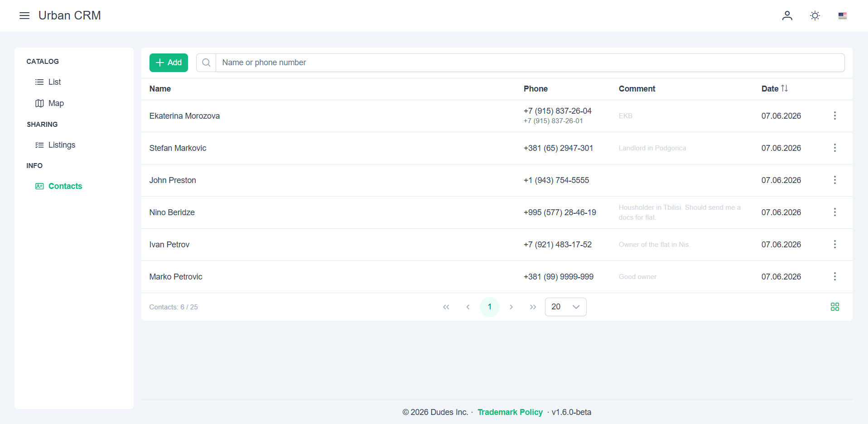The height and width of the screenshot is (424, 868).
Task: Select the name Ekaterina Morozova
Action: tap(184, 116)
